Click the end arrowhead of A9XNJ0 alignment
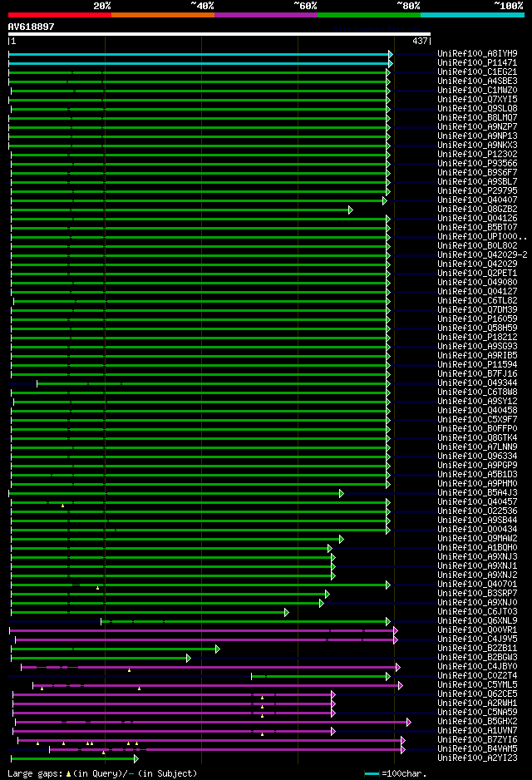The height and width of the screenshot is (780, 532). [321, 604]
